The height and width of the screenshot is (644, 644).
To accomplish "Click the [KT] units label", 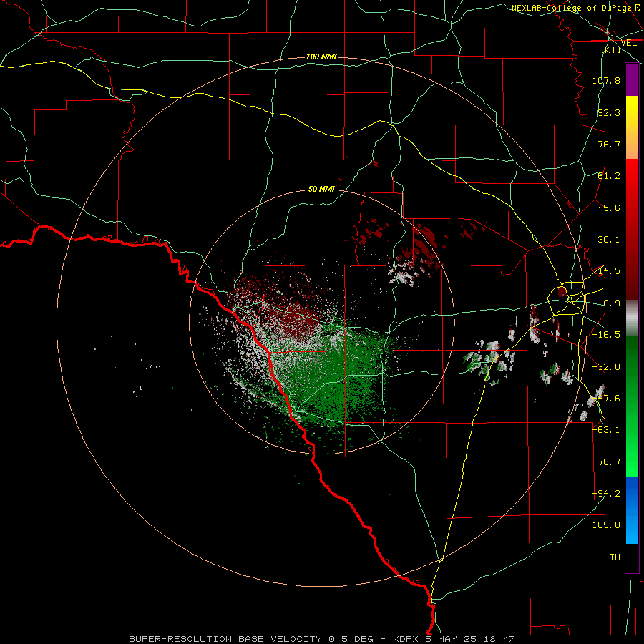I will (x=611, y=49).
